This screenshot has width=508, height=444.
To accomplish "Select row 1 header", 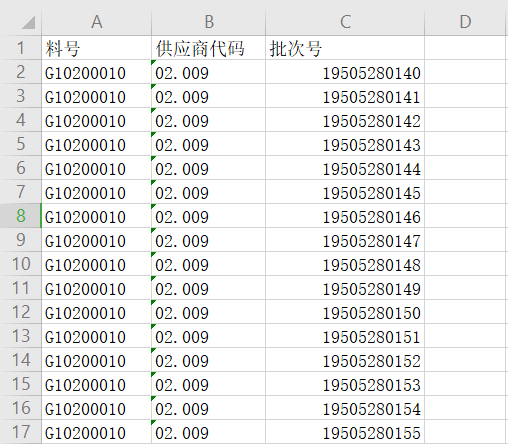I will click(x=21, y=48).
